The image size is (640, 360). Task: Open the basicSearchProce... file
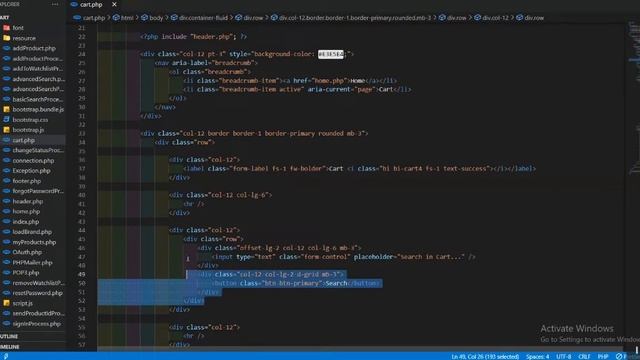point(33,99)
